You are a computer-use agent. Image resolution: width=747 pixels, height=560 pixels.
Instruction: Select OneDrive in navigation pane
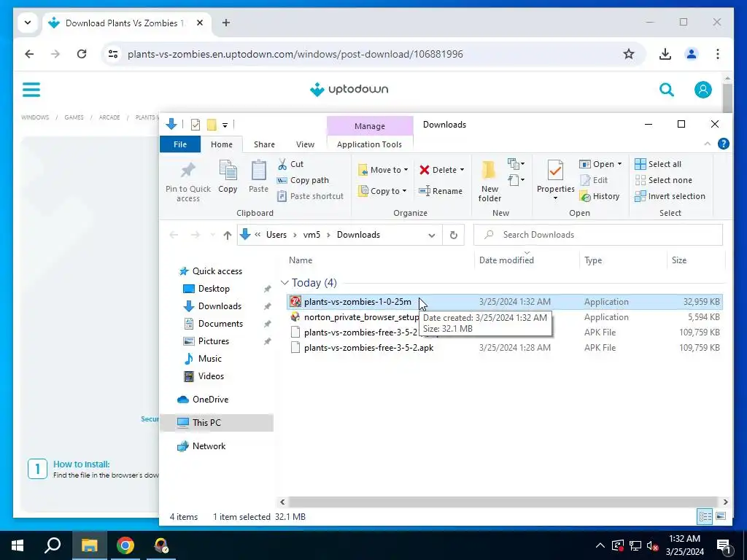point(209,400)
